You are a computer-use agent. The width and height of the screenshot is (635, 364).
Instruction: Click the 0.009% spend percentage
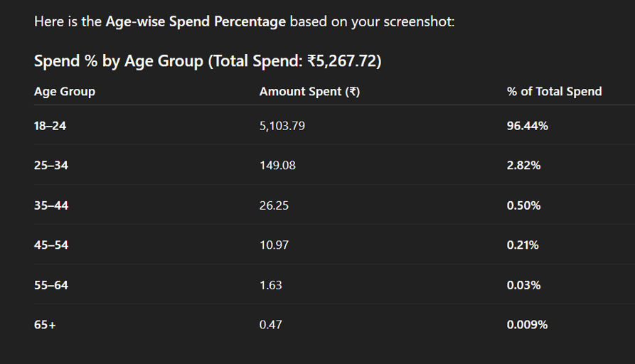[x=527, y=325]
